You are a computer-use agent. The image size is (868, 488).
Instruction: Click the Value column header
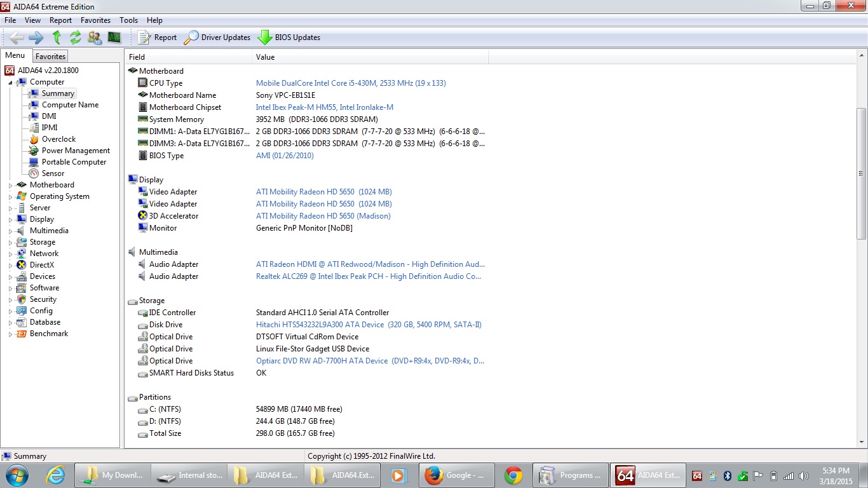coord(370,57)
